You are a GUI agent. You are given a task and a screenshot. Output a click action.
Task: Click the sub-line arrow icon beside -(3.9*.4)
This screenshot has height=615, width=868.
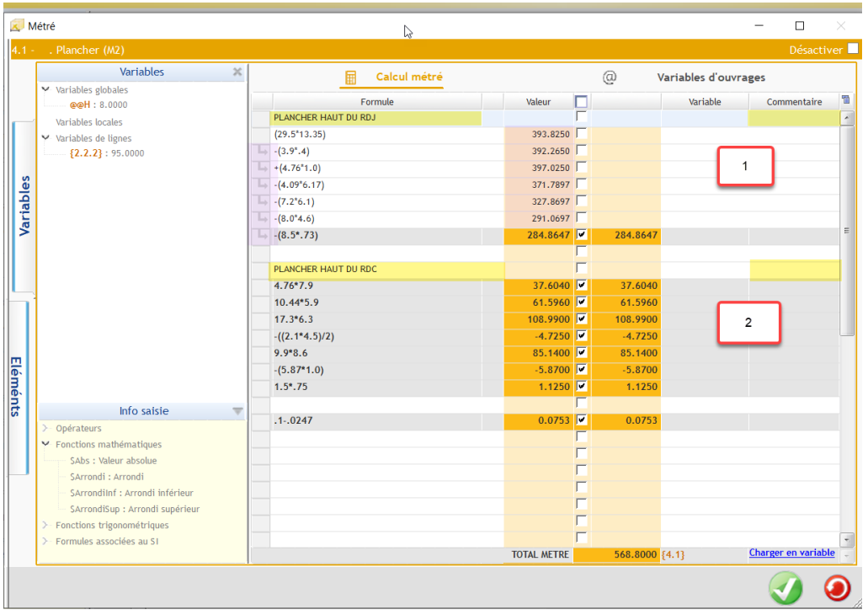261,152
